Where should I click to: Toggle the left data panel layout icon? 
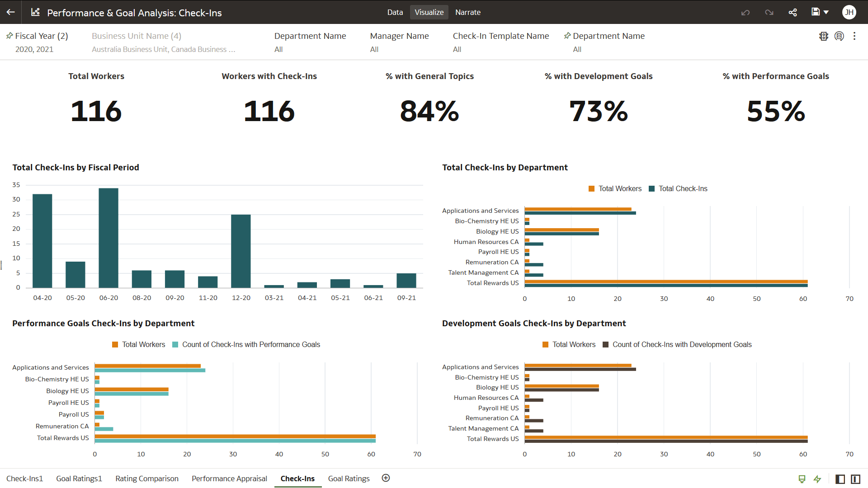coord(840,479)
